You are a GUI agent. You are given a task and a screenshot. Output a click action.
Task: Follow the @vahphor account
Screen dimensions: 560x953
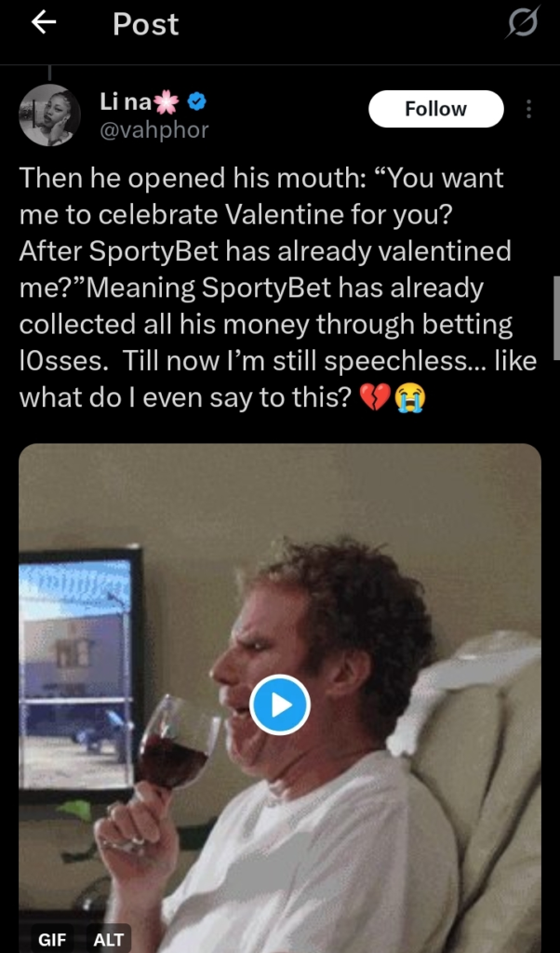[435, 109]
